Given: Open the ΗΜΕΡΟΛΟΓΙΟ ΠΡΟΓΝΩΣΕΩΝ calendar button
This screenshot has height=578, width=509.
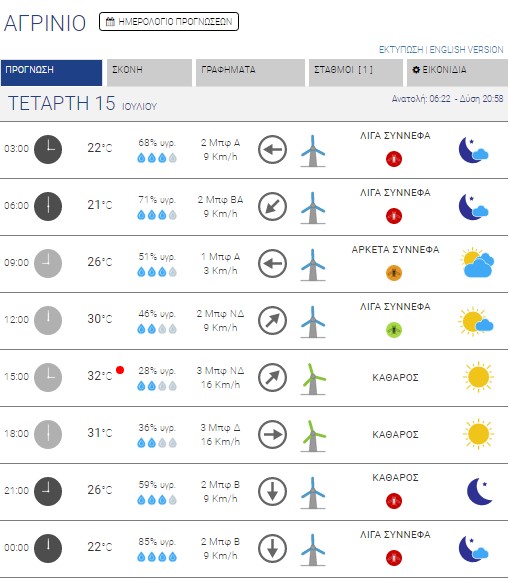Looking at the screenshot, I should 169,21.
